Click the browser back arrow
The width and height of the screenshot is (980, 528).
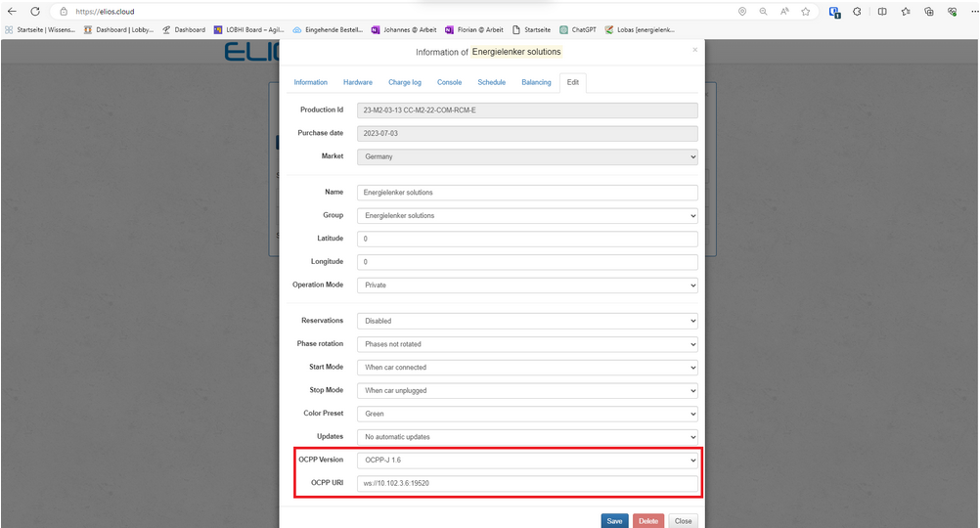click(x=12, y=12)
